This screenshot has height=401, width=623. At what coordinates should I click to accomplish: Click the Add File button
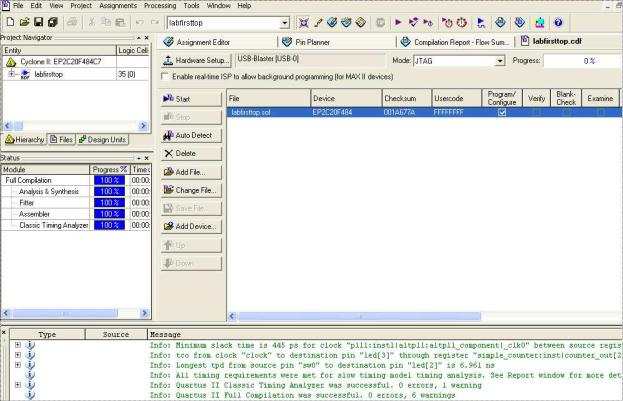pos(191,172)
